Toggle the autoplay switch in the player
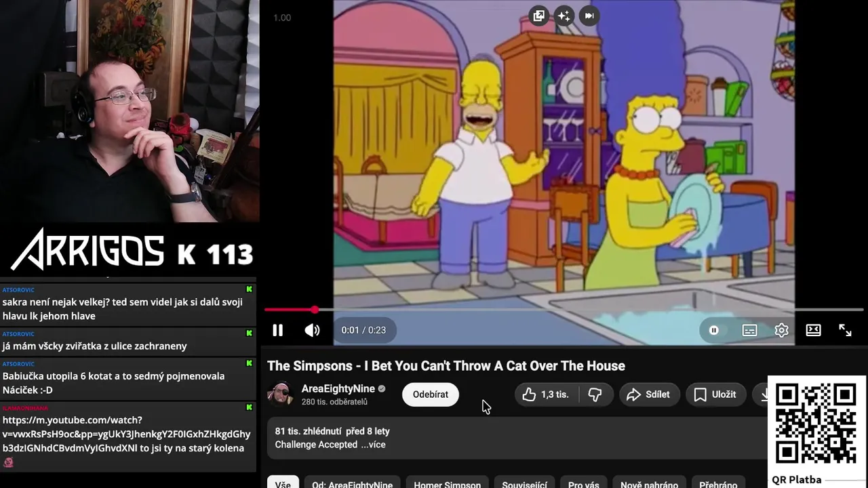Viewport: 868px width, 488px height. [x=713, y=330]
